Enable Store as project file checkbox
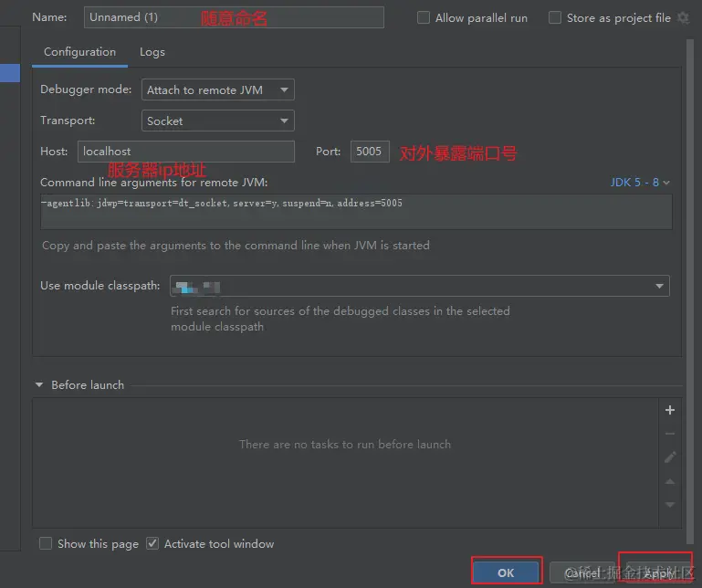Image resolution: width=702 pixels, height=588 pixels. (x=555, y=18)
